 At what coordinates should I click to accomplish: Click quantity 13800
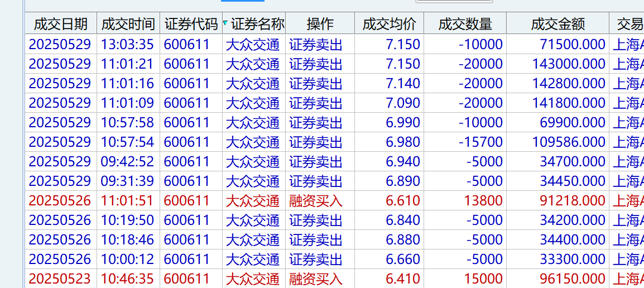[x=483, y=200]
